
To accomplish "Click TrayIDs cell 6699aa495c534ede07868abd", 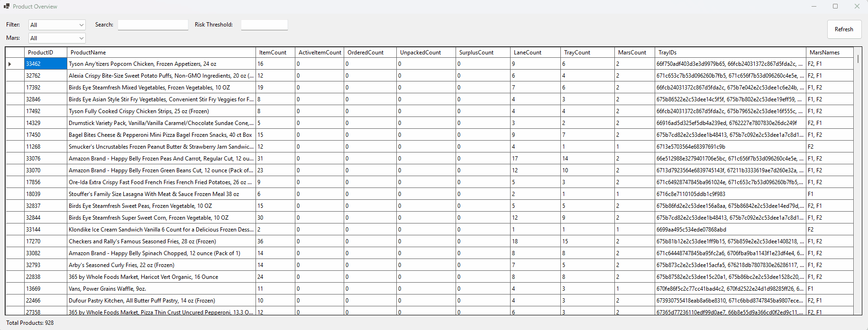I will (x=731, y=230).
